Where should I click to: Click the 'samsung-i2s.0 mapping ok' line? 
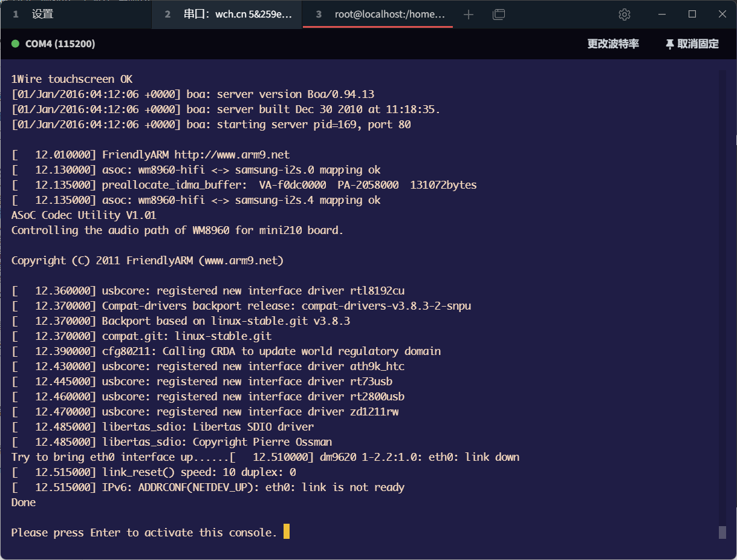[196, 170]
